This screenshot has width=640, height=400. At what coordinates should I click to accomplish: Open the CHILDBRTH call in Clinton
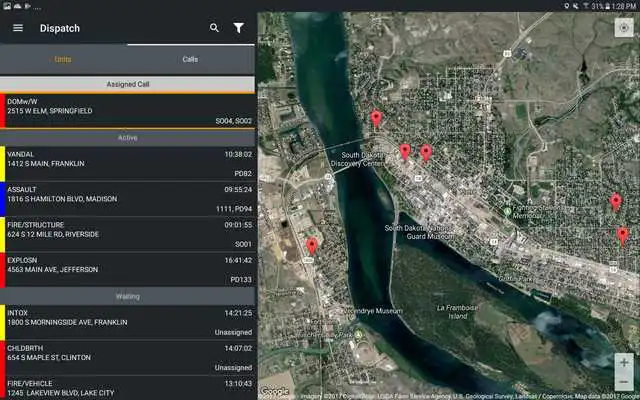pyautogui.click(x=127, y=357)
